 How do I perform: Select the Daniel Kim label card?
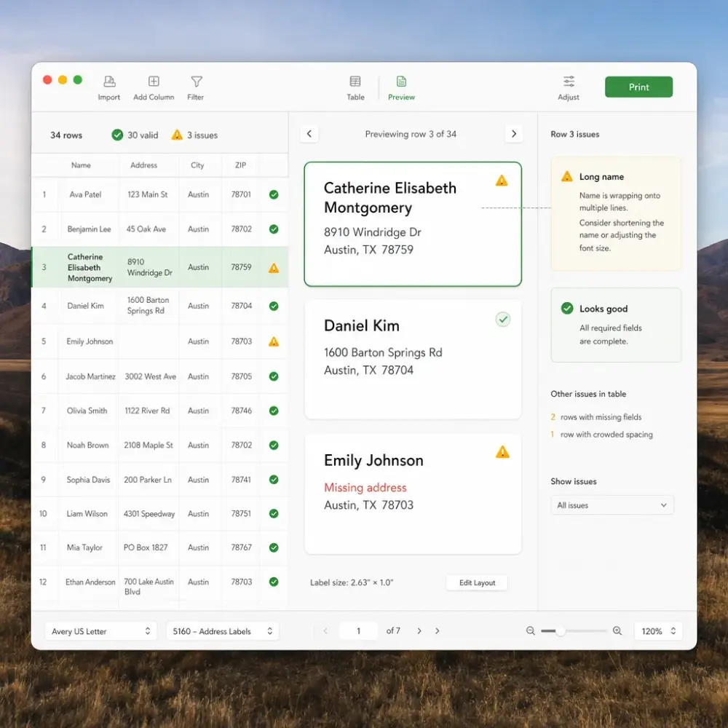click(413, 360)
